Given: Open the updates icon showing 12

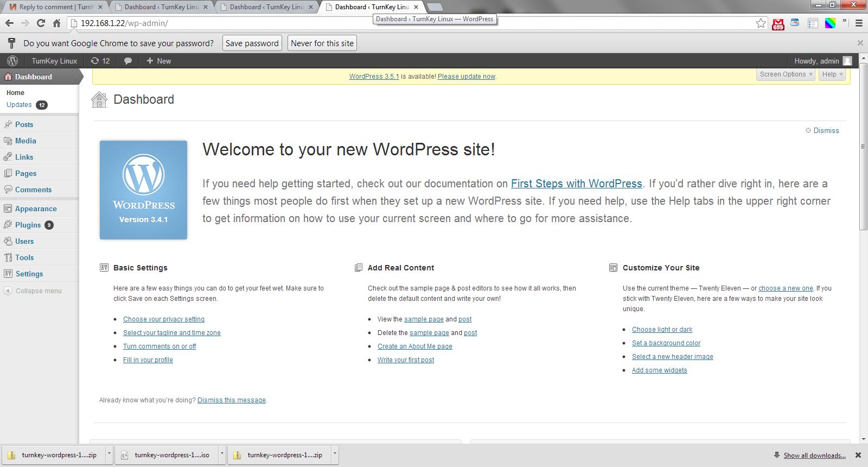Looking at the screenshot, I should coord(100,61).
